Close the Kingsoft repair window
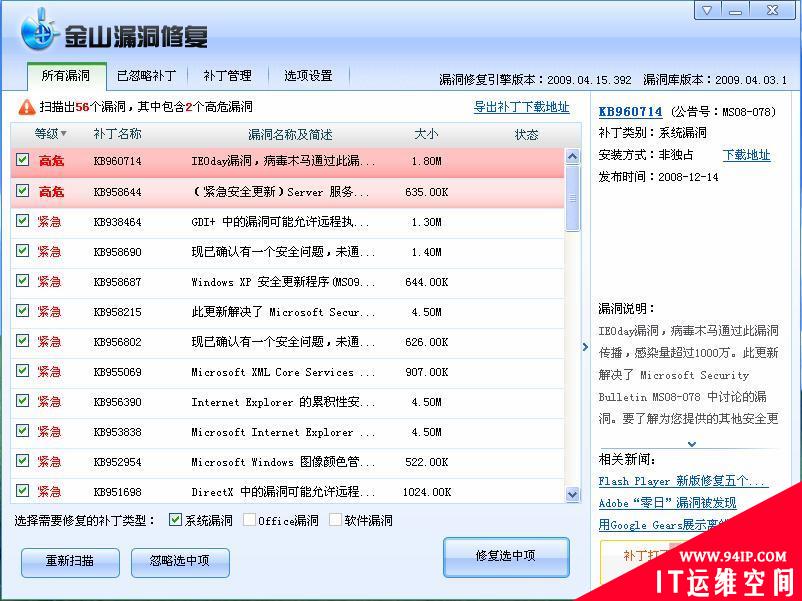Viewport: 802px width, 601px height. pos(772,10)
